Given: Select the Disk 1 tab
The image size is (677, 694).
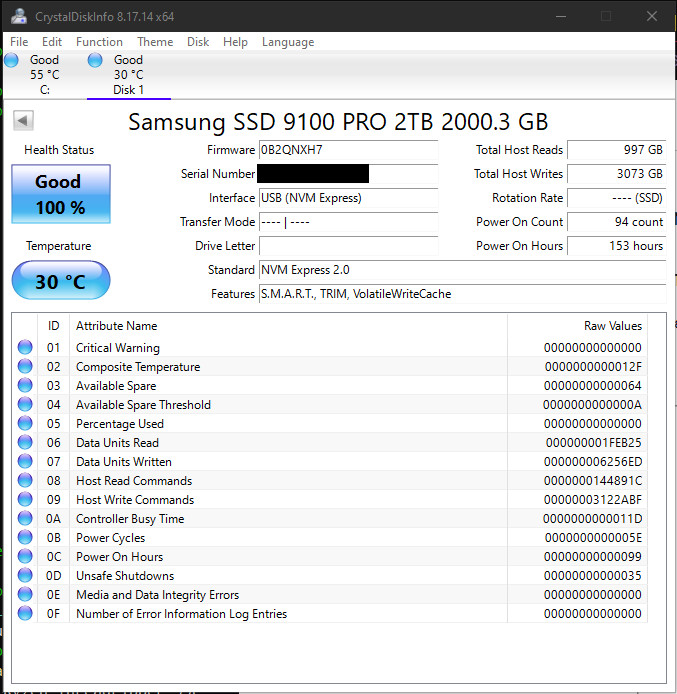Looking at the screenshot, I should tap(128, 74).
